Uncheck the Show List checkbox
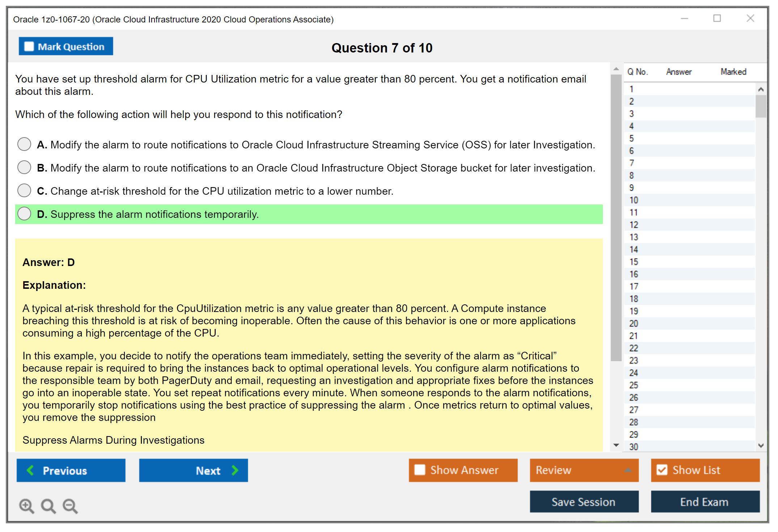 click(x=662, y=470)
